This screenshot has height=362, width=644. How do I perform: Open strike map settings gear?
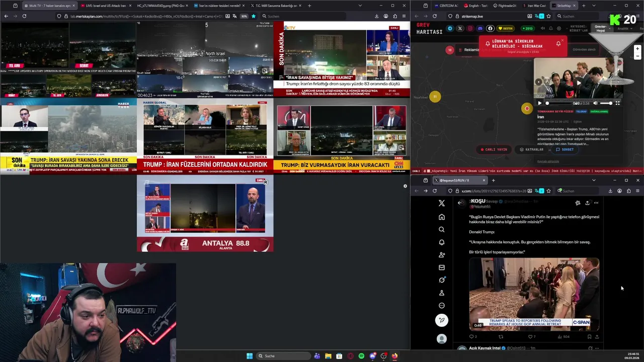(x=559, y=28)
